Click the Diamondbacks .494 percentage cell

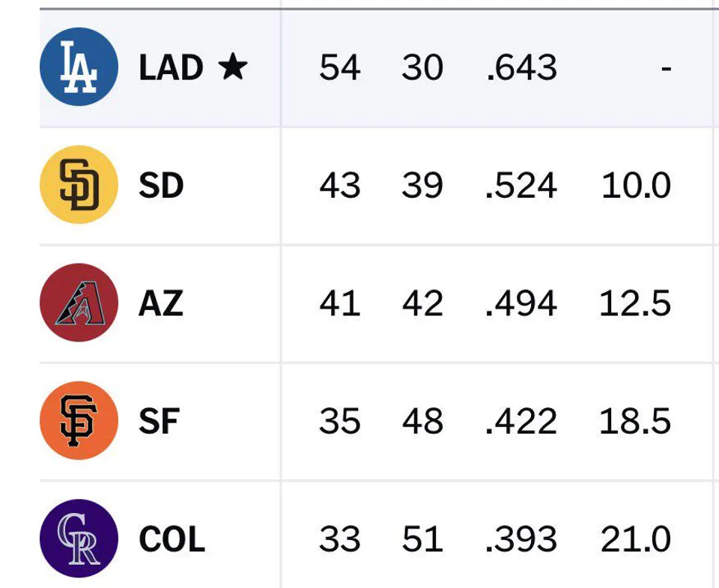point(521,303)
